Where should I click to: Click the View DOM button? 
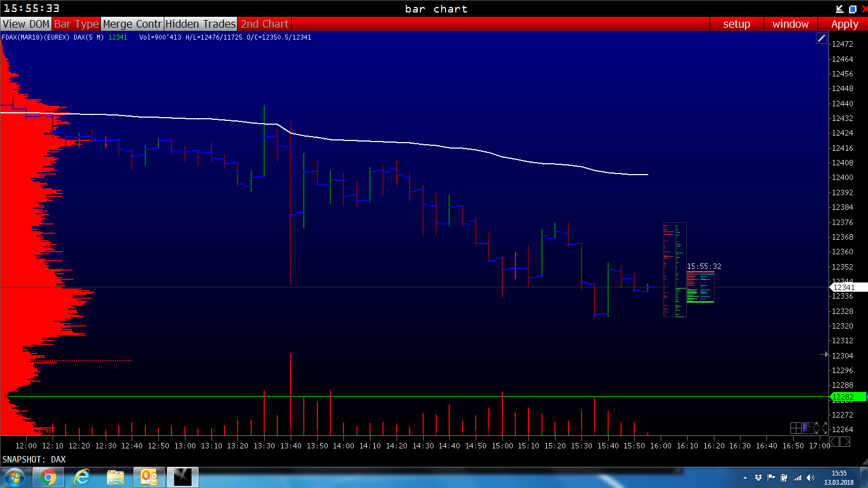click(x=26, y=24)
